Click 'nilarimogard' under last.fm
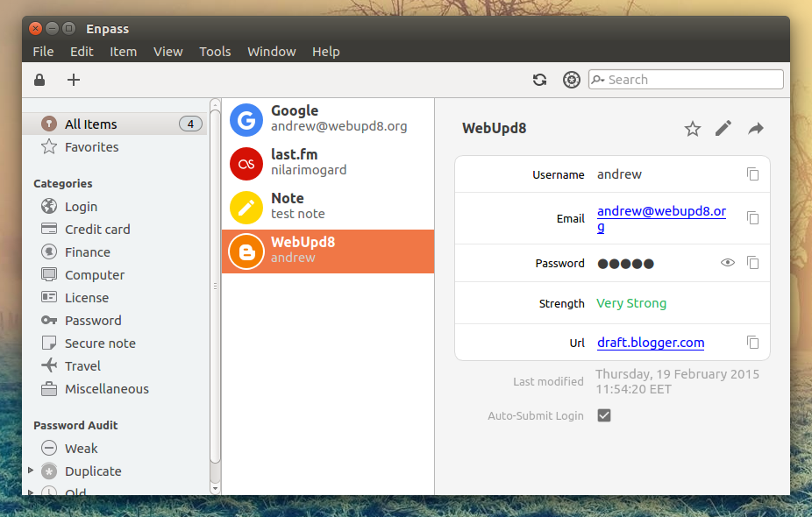812x517 pixels. pos(309,170)
